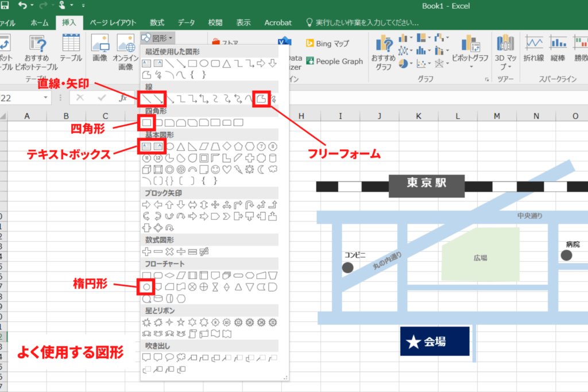Open おすすめピボットテーブル recommended pivot tables
Image resolution: width=588 pixels, height=392 pixels.
click(x=37, y=52)
